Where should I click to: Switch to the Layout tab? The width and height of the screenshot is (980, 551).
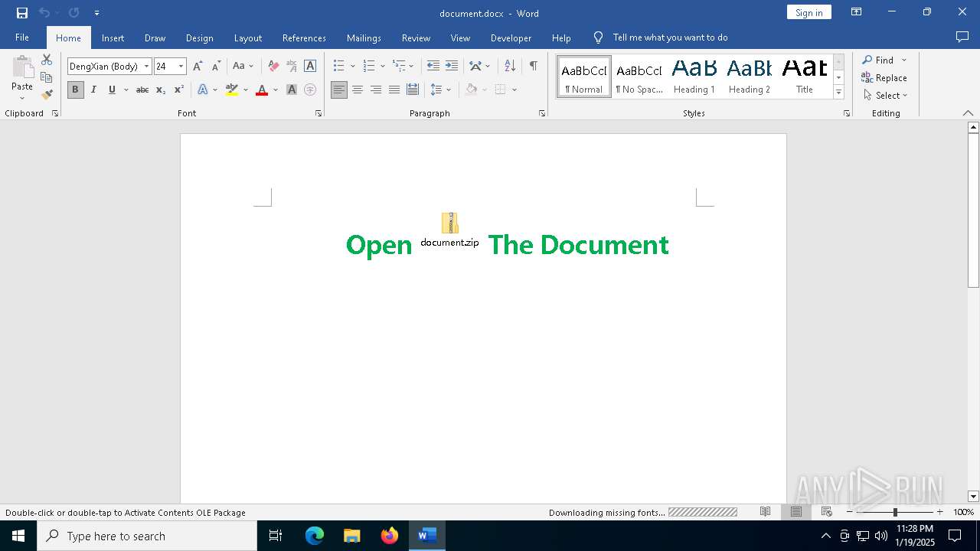point(247,37)
